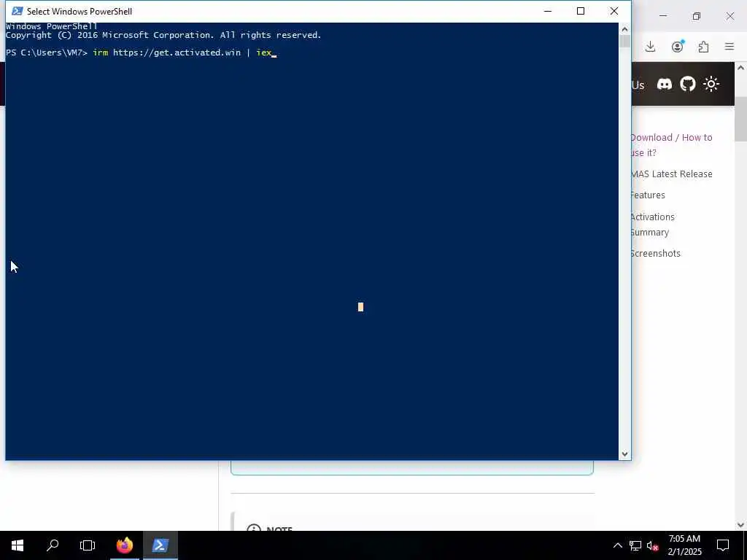Screen dimensions: 747x560
Task: Open Firefox extensions puzzle icon
Action: (x=704, y=47)
